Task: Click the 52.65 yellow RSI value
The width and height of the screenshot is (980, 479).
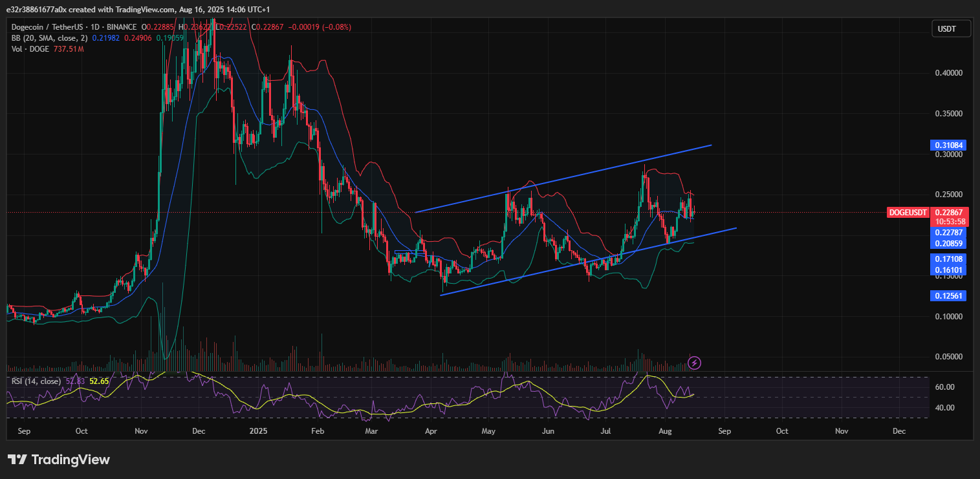Action: coord(99,381)
